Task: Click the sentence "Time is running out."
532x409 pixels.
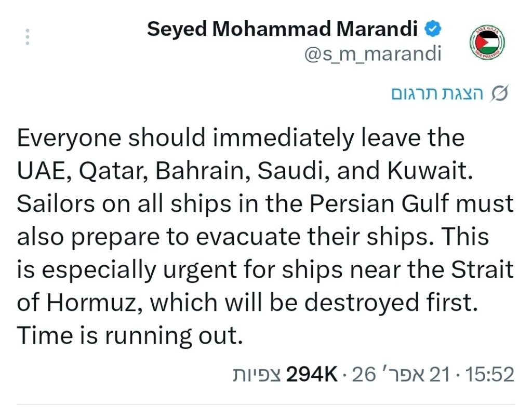Action: 130,336
